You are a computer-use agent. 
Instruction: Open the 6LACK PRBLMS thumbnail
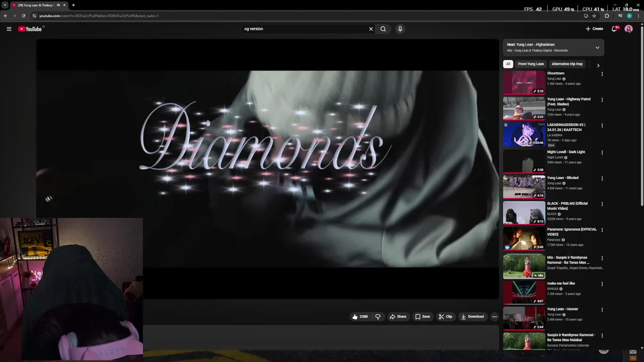[x=524, y=213]
